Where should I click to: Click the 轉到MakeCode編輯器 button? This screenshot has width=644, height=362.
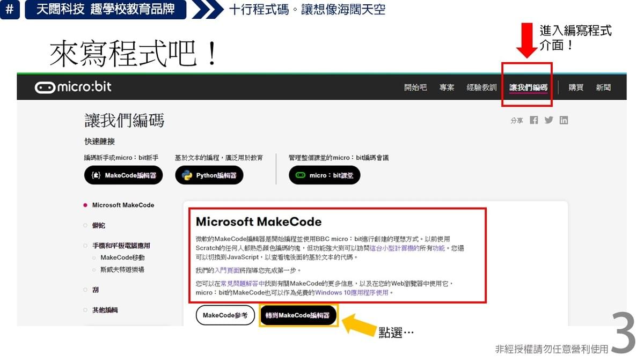coord(298,315)
